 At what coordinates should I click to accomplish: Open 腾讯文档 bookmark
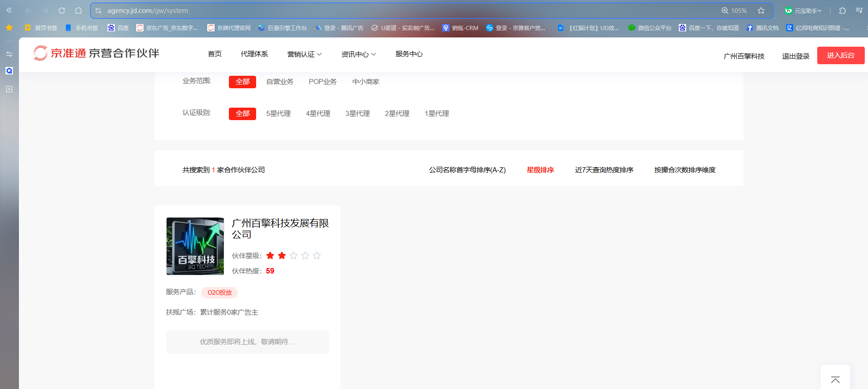762,28
